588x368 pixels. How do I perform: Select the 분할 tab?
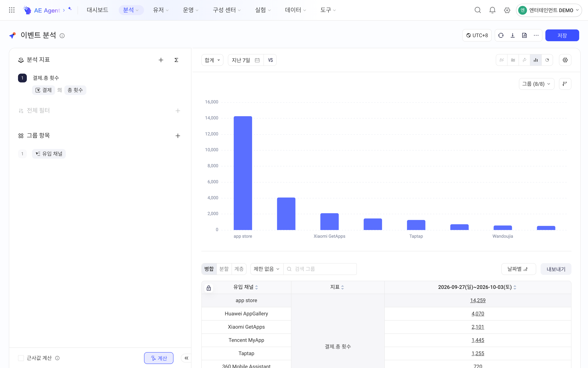click(x=224, y=269)
